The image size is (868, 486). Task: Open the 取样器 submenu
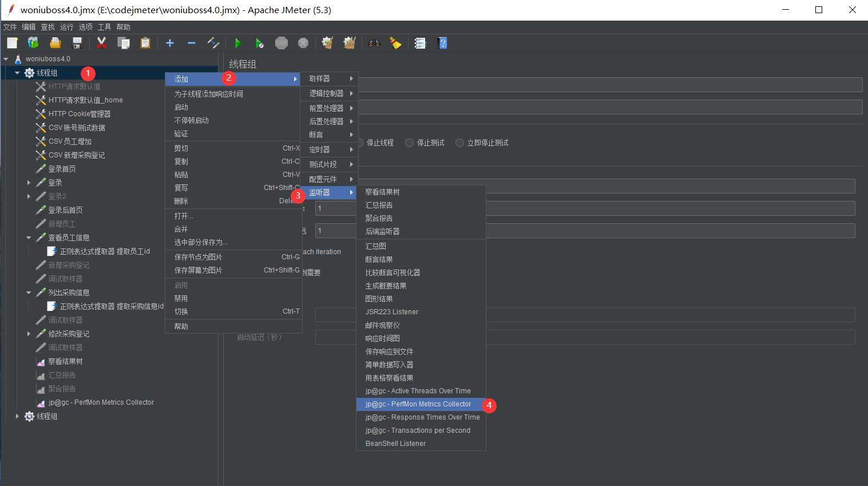pos(329,78)
